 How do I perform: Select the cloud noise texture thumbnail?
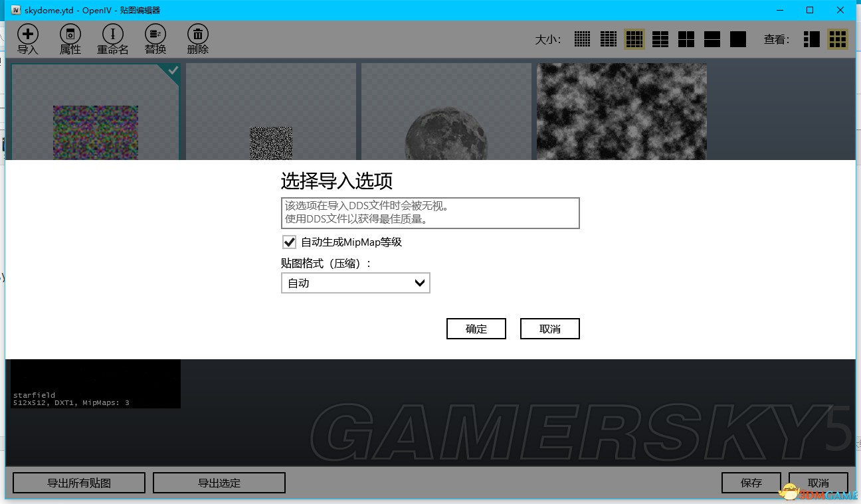(x=622, y=112)
